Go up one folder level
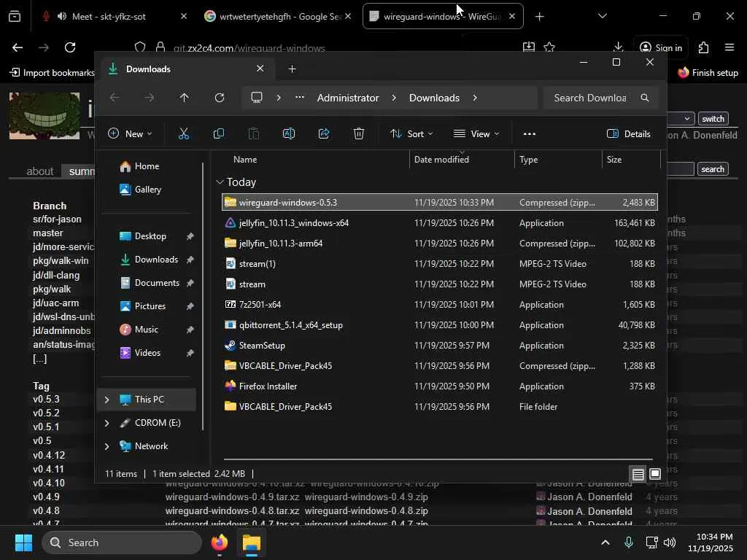This screenshot has width=747, height=560. (184, 98)
